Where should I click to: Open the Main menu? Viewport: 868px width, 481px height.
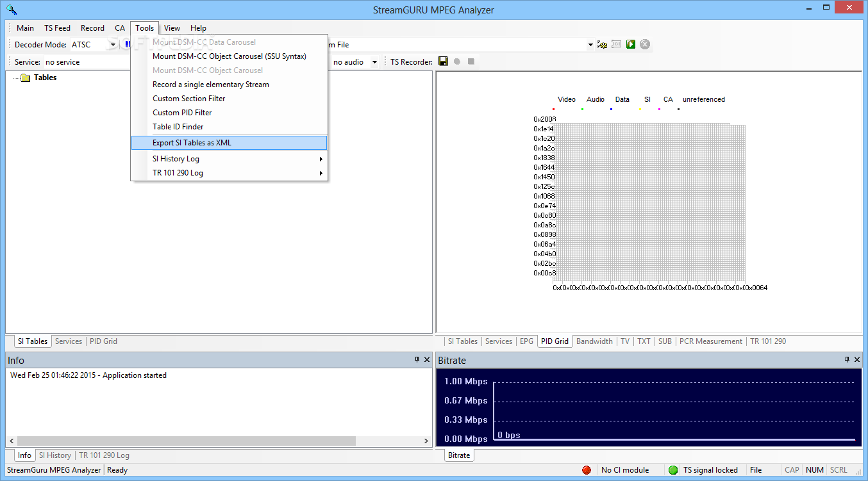[x=26, y=28]
